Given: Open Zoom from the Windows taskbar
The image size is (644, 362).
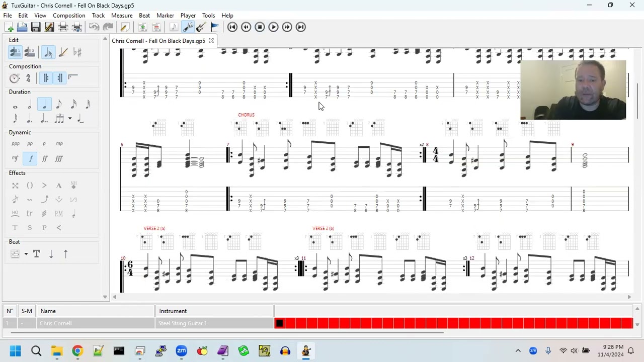Looking at the screenshot, I should pyautogui.click(x=181, y=351).
